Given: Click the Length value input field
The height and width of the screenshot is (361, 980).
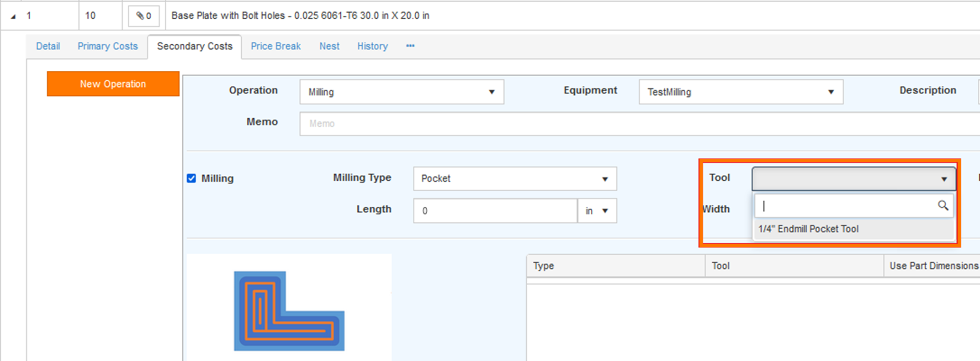Looking at the screenshot, I should [x=495, y=211].
